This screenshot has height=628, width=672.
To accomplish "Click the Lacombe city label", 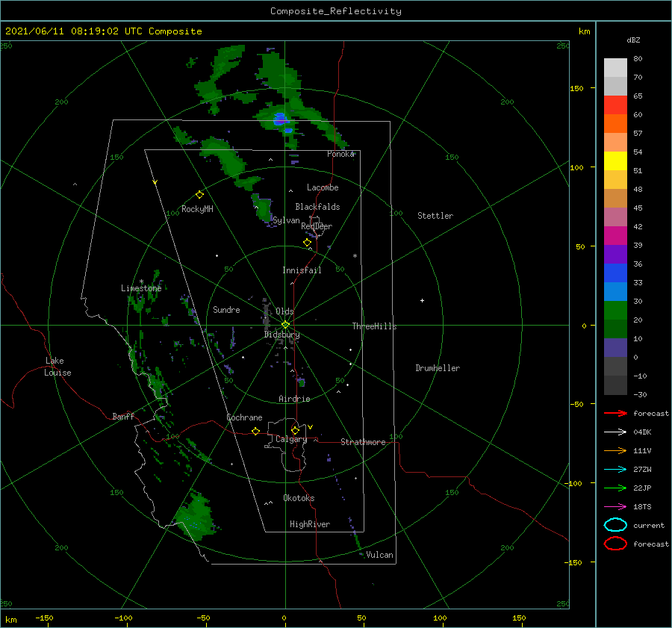I will (323, 187).
